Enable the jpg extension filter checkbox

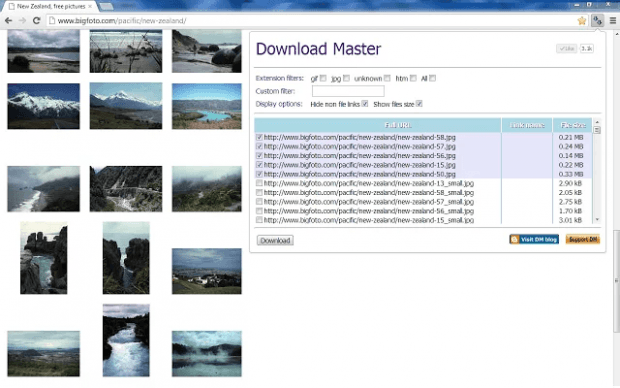click(346, 78)
